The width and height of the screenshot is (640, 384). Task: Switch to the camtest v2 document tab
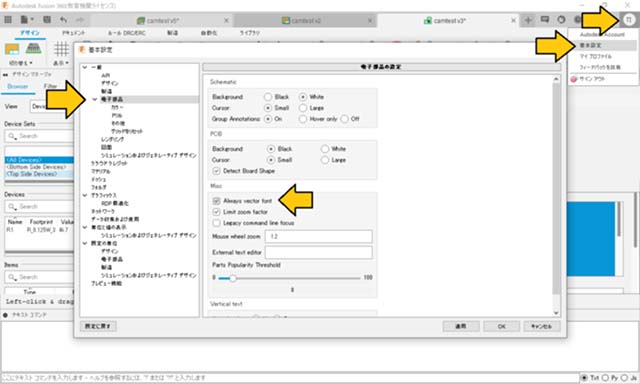[x=306, y=20]
